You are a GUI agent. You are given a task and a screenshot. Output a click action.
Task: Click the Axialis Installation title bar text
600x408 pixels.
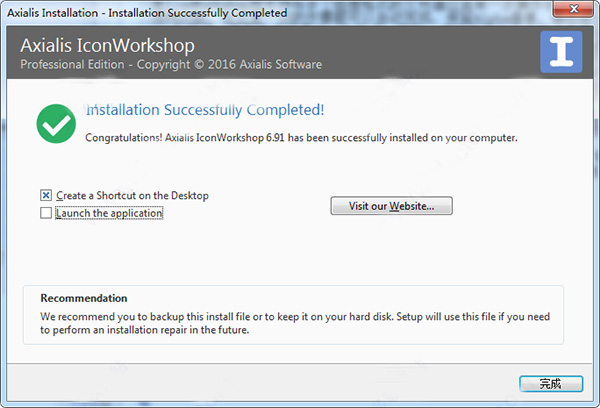[x=147, y=13]
